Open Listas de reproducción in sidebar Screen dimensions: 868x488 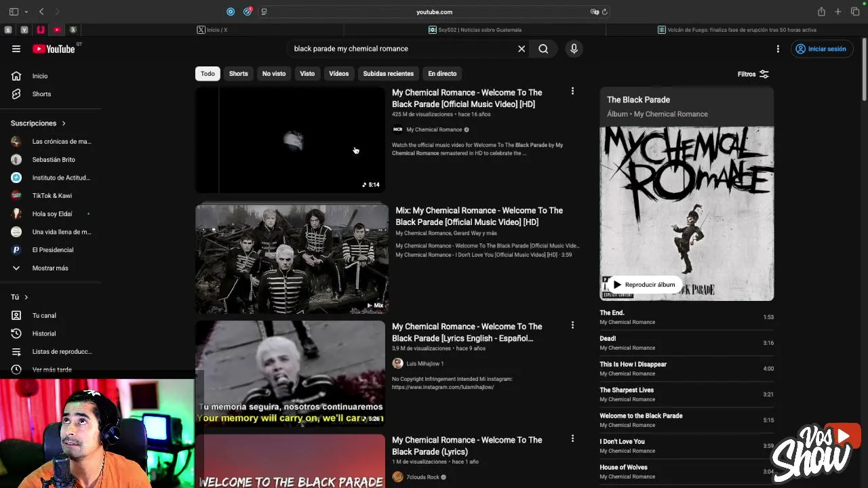tap(51, 352)
